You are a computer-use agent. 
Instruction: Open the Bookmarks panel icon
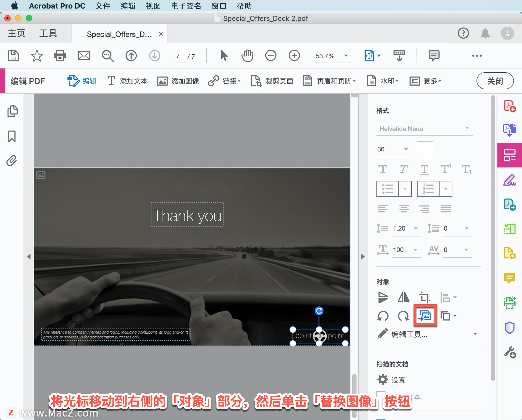12,136
